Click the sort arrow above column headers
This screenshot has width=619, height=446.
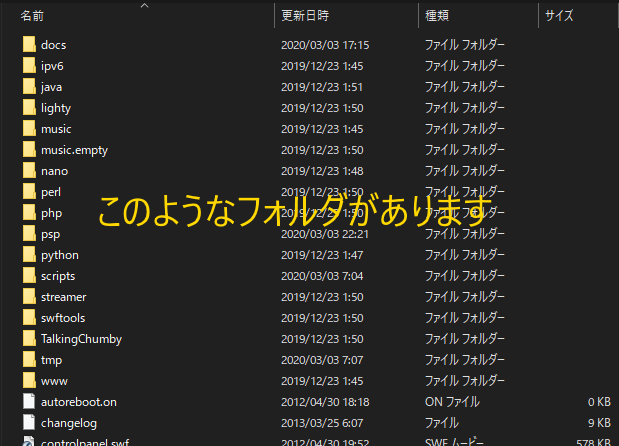pyautogui.click(x=144, y=5)
